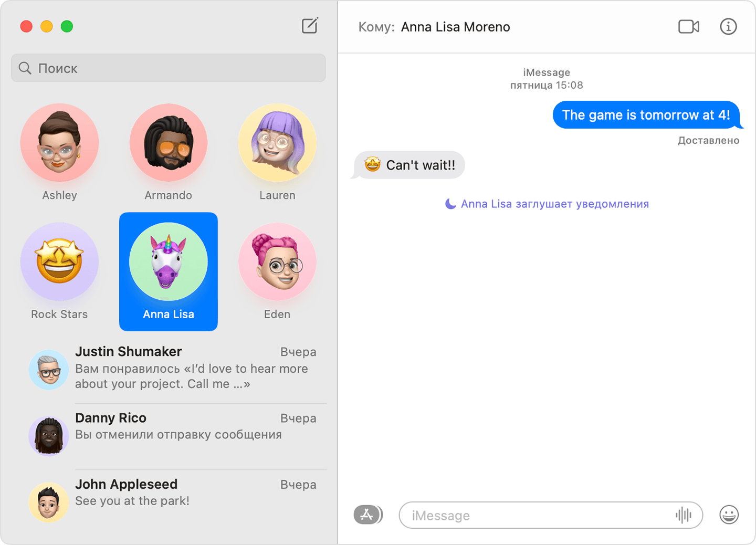Focus the Поиск search field
756x545 pixels.
[169, 68]
